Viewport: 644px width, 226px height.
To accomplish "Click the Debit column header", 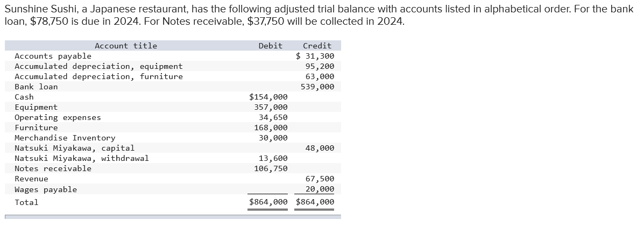I will [270, 46].
